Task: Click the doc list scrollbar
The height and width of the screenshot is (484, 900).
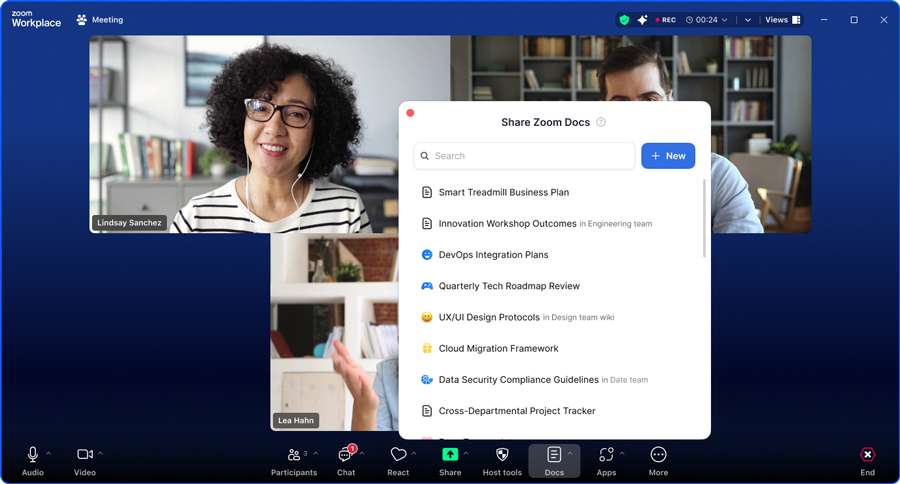Action: [x=704, y=218]
